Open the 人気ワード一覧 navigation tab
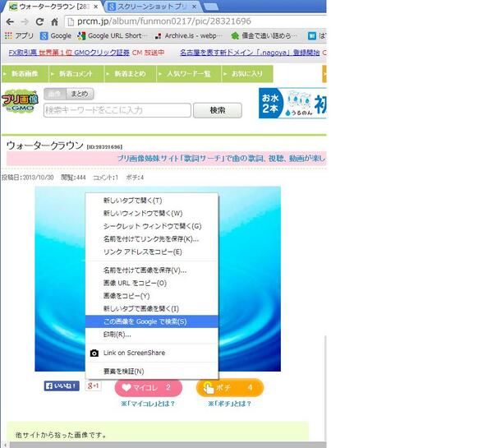This screenshot has height=448, width=492. point(189,74)
